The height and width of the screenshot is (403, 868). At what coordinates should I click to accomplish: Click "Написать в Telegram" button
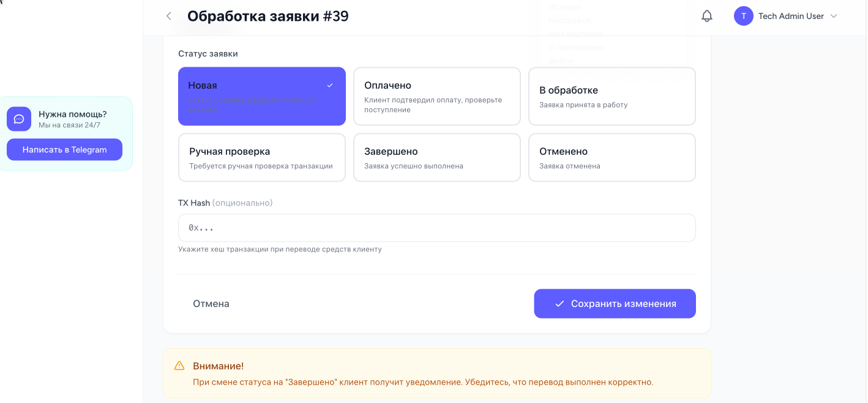64,150
